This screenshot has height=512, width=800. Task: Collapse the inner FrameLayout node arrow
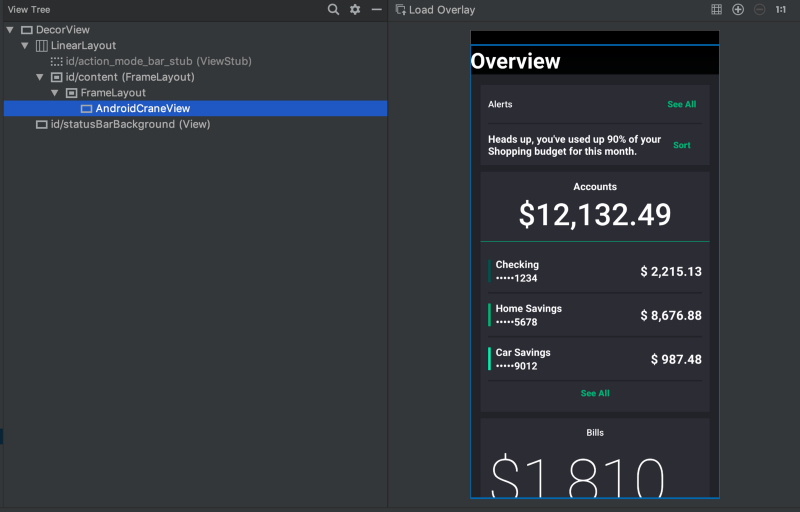pyautogui.click(x=55, y=93)
